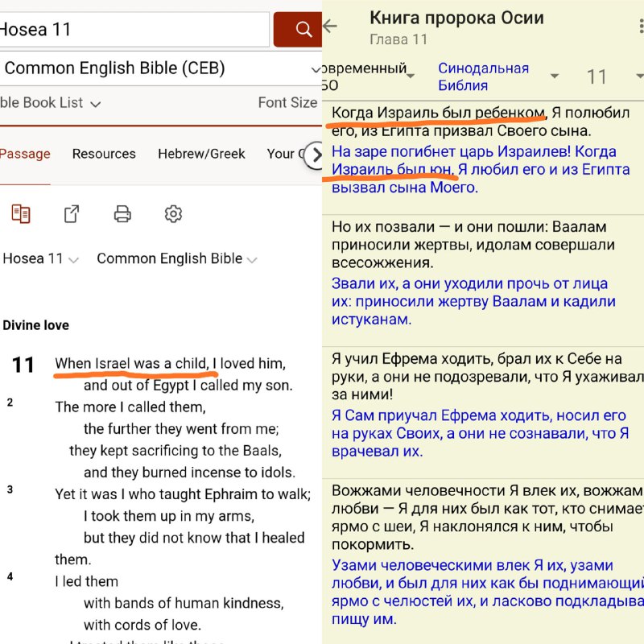Screen dimensions: 644x644
Task: Click line 'and they burned incense to idols.'
Action: tap(189, 473)
